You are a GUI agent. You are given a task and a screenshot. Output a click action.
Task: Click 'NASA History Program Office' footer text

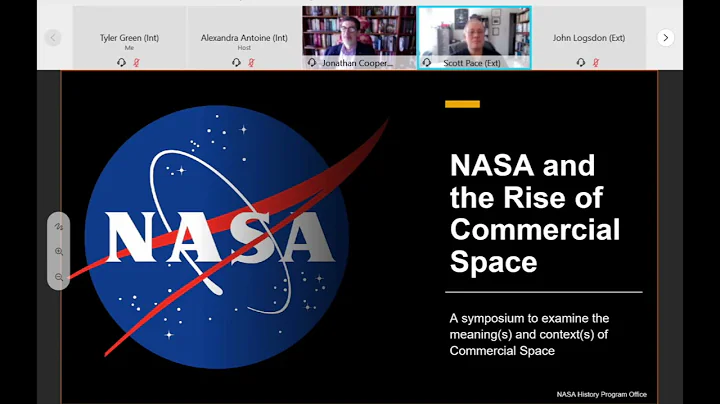[x=602, y=394]
